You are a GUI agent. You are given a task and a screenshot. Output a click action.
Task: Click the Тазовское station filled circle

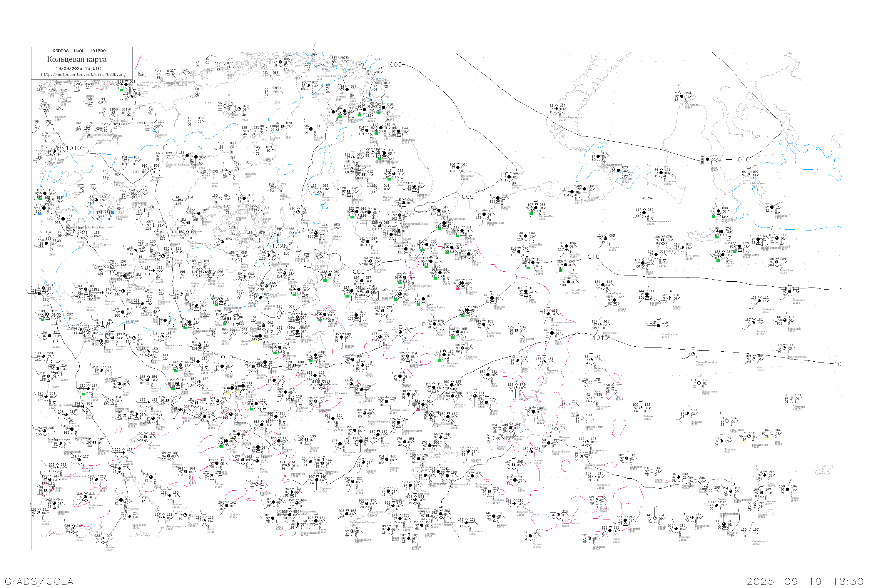(772, 207)
